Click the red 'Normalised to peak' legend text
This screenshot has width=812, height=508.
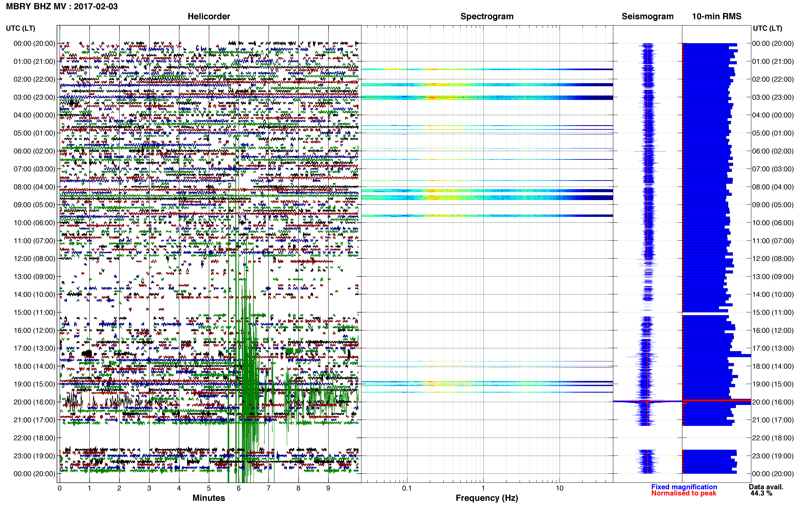[x=684, y=493]
